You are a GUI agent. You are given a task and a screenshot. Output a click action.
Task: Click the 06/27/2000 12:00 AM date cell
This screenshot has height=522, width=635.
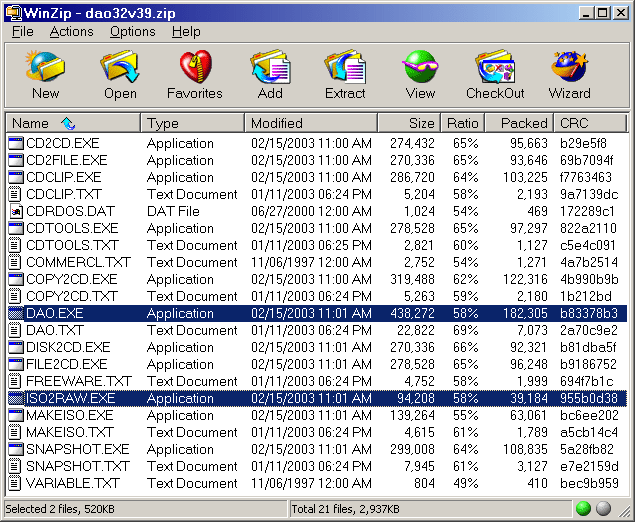coord(311,211)
